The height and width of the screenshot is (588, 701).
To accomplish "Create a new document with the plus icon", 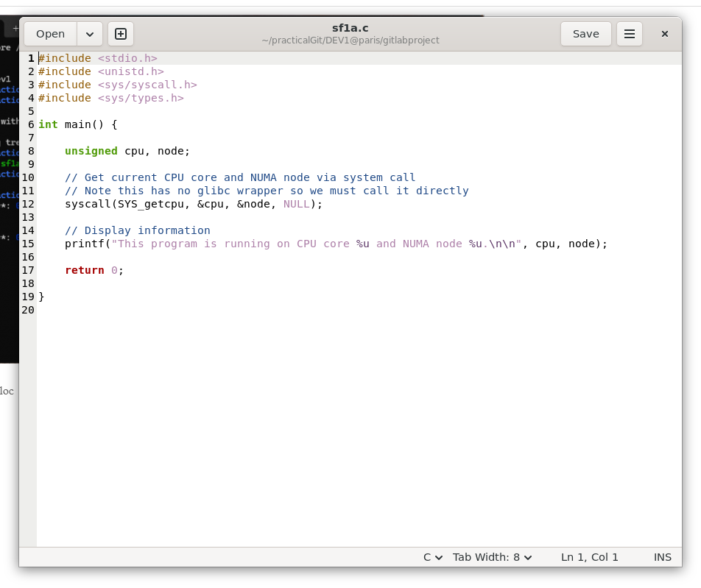I will tap(121, 34).
